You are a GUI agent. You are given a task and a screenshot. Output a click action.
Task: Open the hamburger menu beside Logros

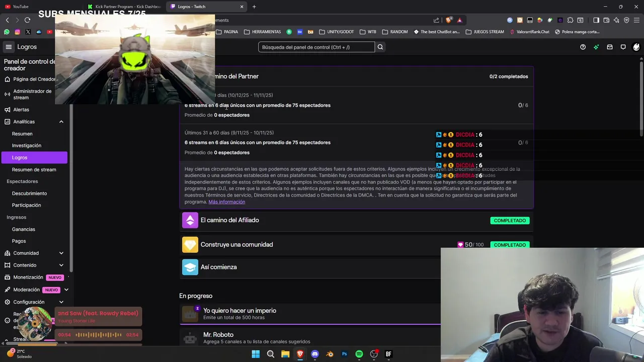click(9, 47)
